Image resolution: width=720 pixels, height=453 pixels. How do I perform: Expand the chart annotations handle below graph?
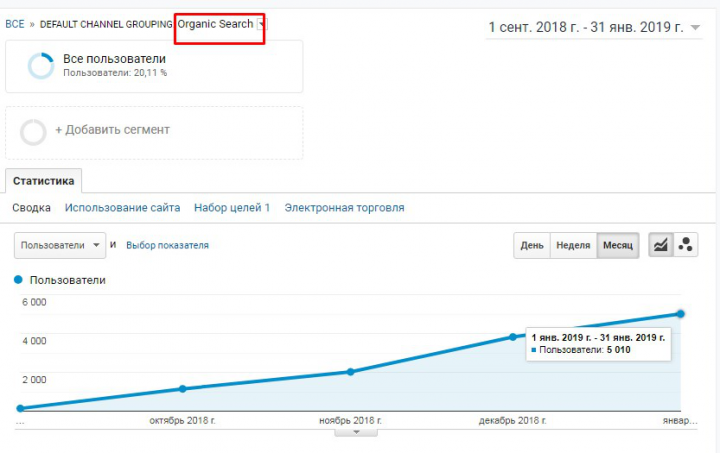(x=356, y=432)
